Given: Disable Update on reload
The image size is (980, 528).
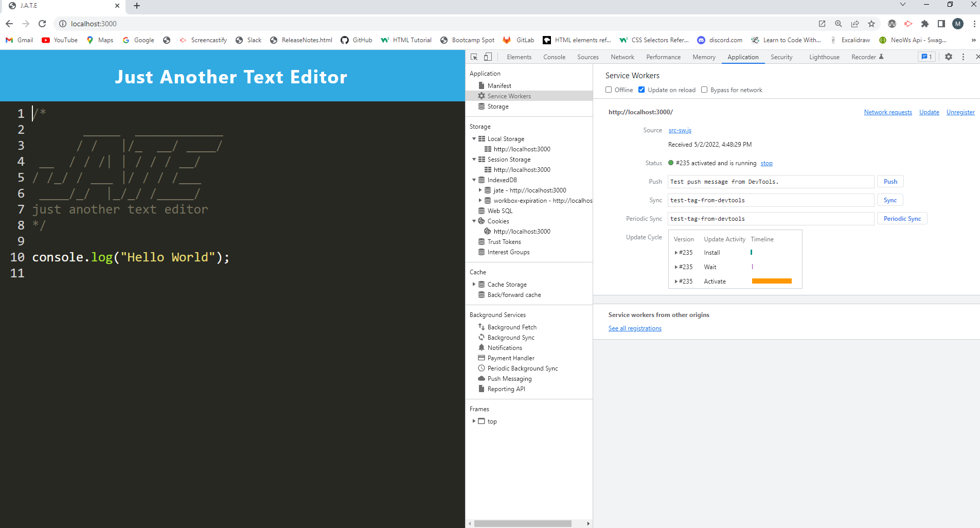Looking at the screenshot, I should [x=641, y=90].
